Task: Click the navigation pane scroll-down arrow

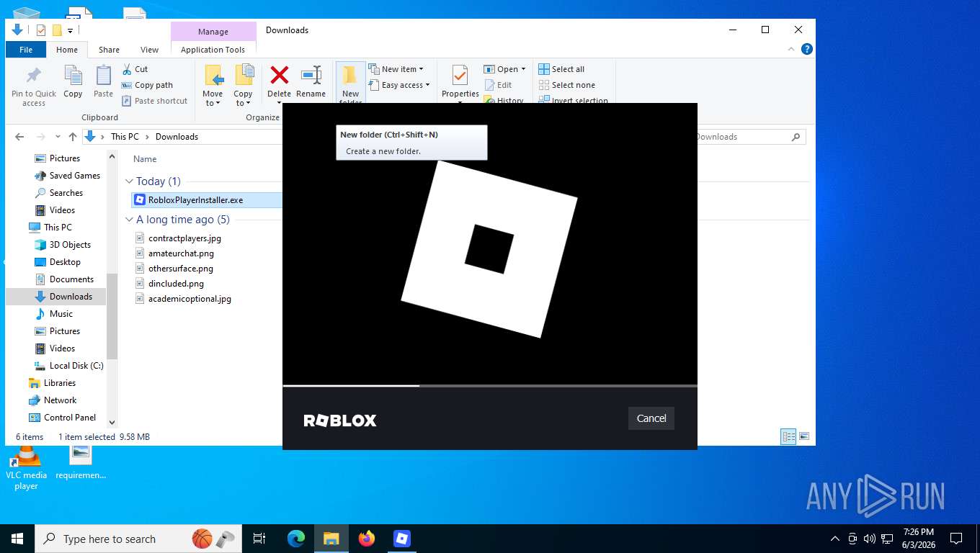Action: click(x=112, y=423)
